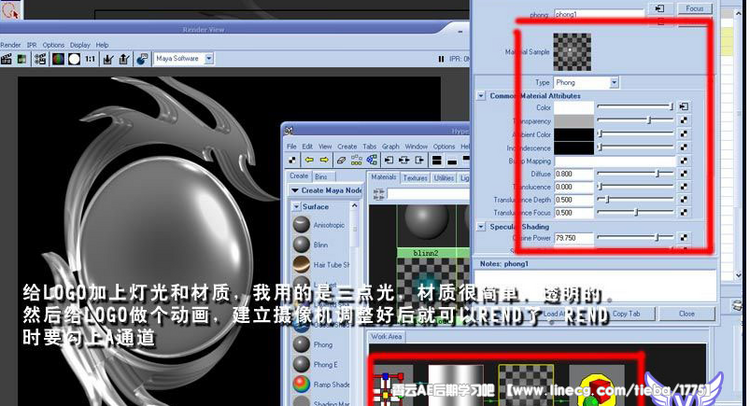The width and height of the screenshot is (750, 406).
Task: Open the Graph menu in Hypershade
Action: click(390, 146)
